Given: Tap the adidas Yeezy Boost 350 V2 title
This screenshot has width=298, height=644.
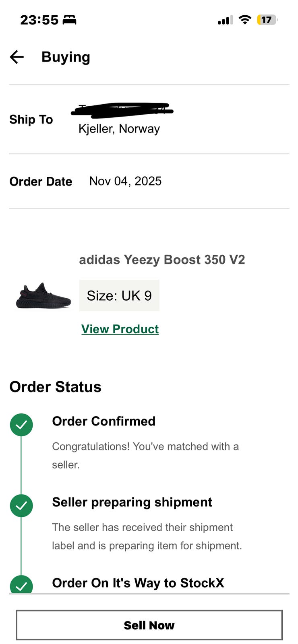Looking at the screenshot, I should point(162,260).
